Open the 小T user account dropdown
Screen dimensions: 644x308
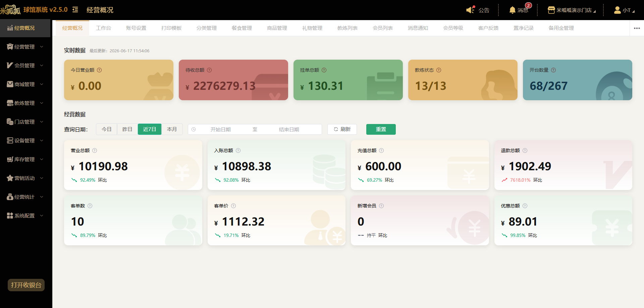click(x=624, y=10)
